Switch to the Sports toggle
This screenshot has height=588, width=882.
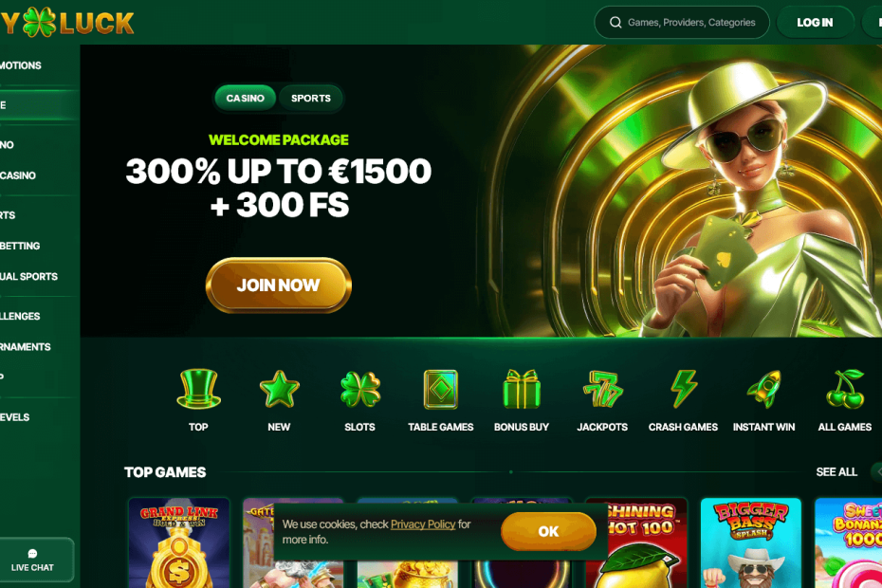pos(310,98)
